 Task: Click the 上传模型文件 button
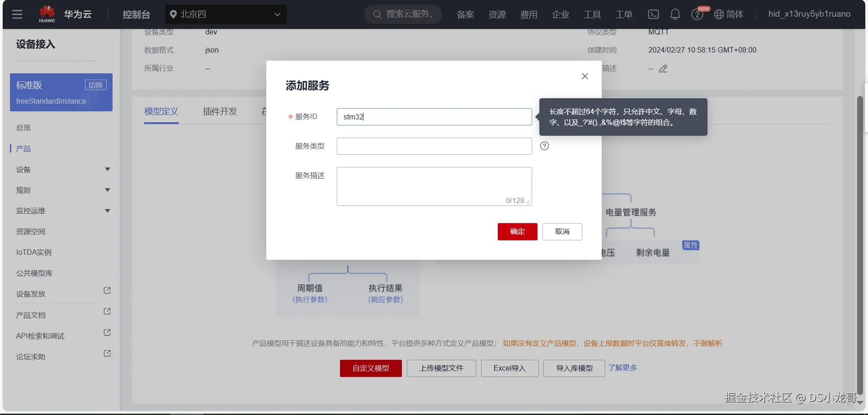[x=441, y=368]
